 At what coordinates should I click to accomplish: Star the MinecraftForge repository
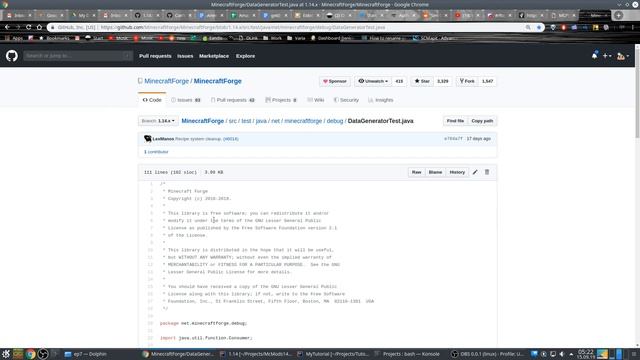coord(422,81)
